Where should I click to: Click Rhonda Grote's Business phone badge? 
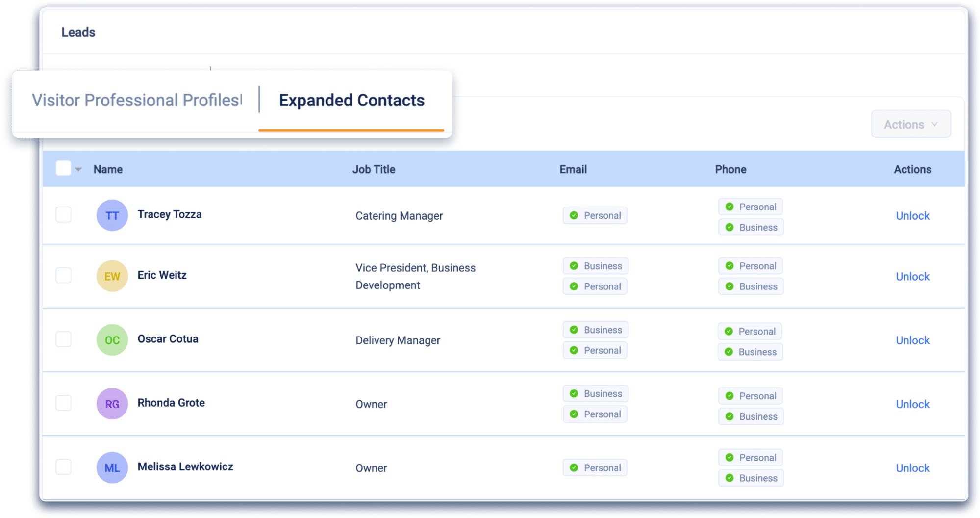751,416
